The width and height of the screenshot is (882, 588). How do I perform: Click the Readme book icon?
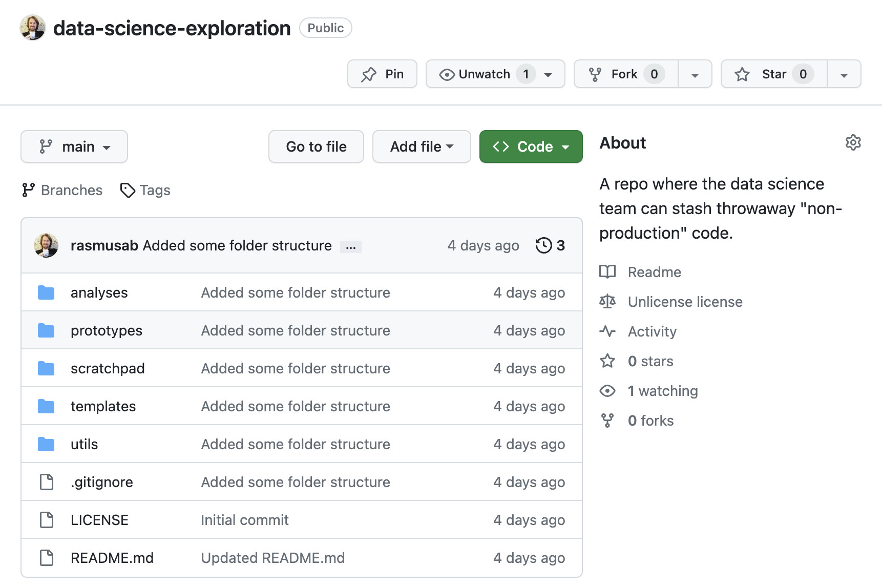[x=607, y=272]
